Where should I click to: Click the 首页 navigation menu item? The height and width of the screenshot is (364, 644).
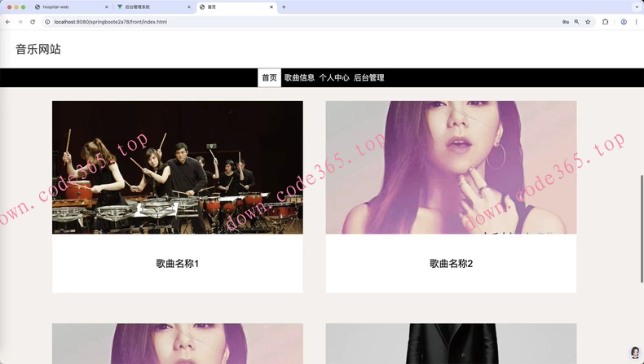click(x=270, y=77)
